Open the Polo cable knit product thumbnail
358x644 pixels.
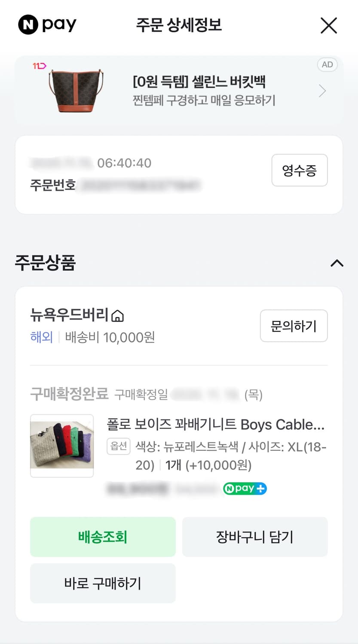click(62, 446)
